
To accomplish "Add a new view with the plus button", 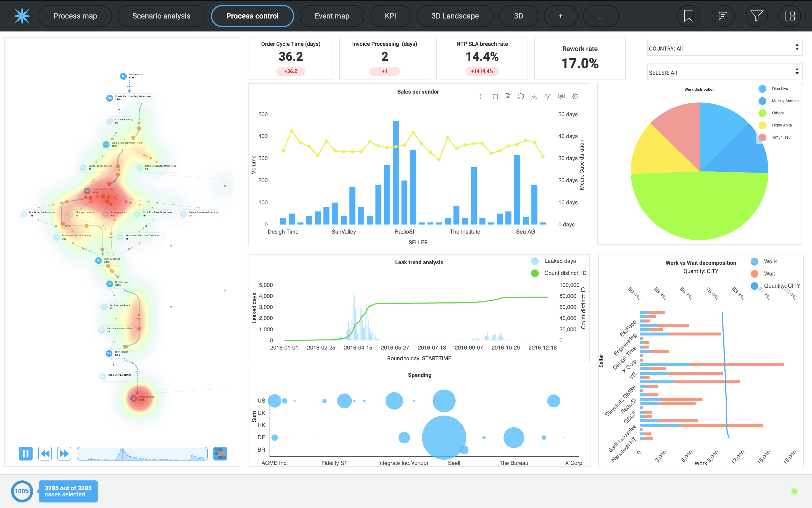I will (x=560, y=16).
